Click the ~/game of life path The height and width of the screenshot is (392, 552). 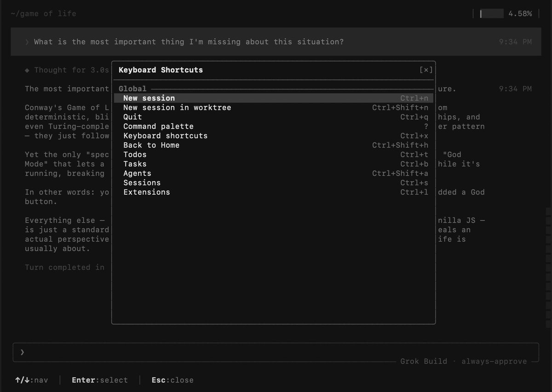(43, 14)
